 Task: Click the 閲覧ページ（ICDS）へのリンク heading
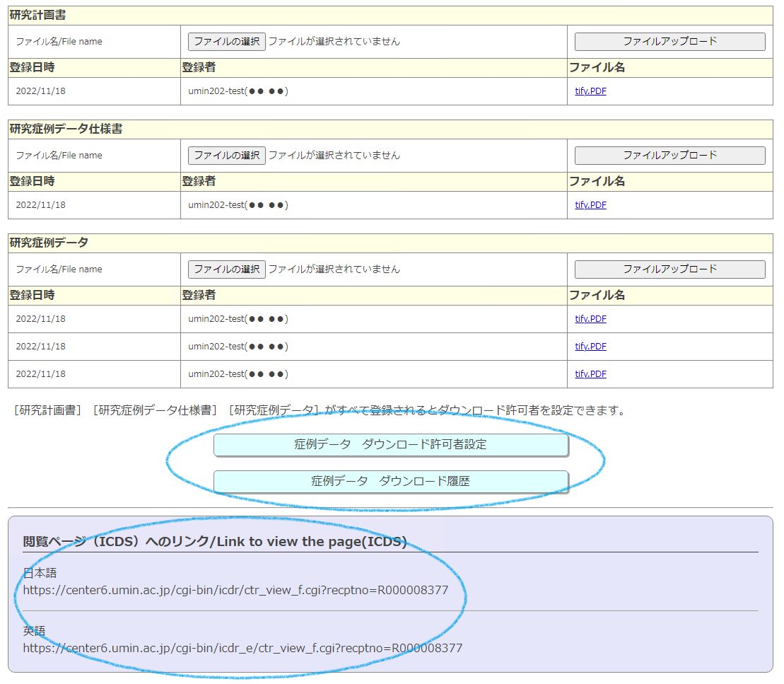[x=215, y=543]
